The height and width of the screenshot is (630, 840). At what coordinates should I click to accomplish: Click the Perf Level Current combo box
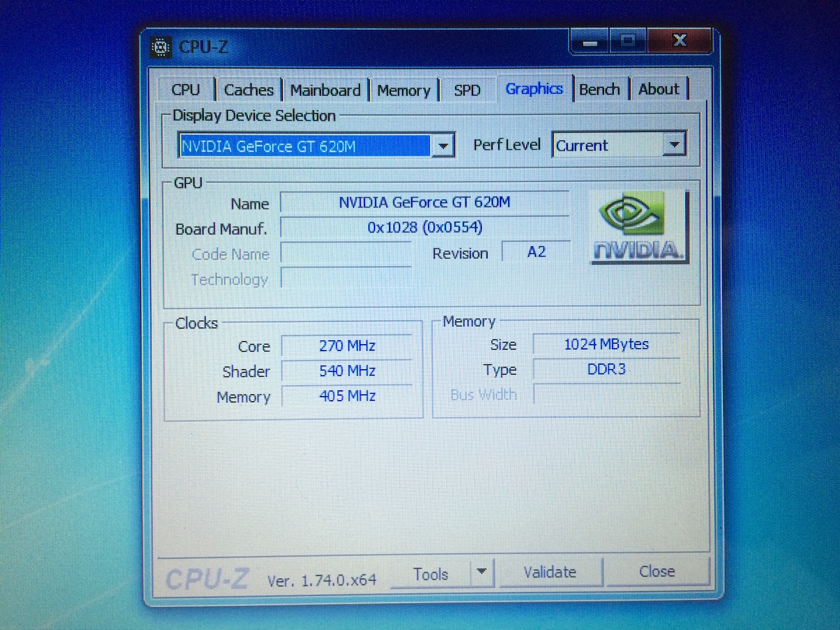[x=619, y=145]
